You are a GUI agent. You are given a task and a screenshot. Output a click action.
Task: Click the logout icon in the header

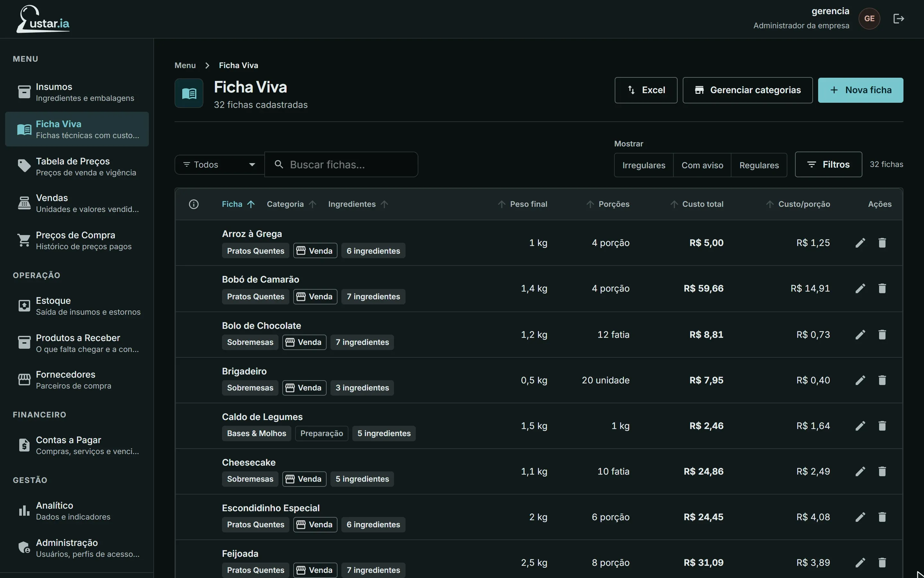(x=898, y=18)
